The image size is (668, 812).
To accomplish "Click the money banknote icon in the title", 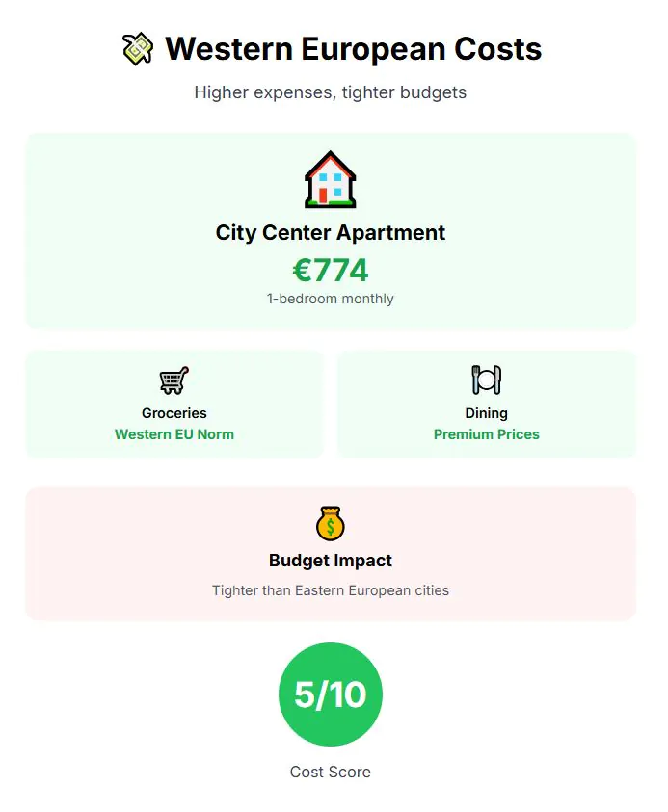I will (138, 48).
